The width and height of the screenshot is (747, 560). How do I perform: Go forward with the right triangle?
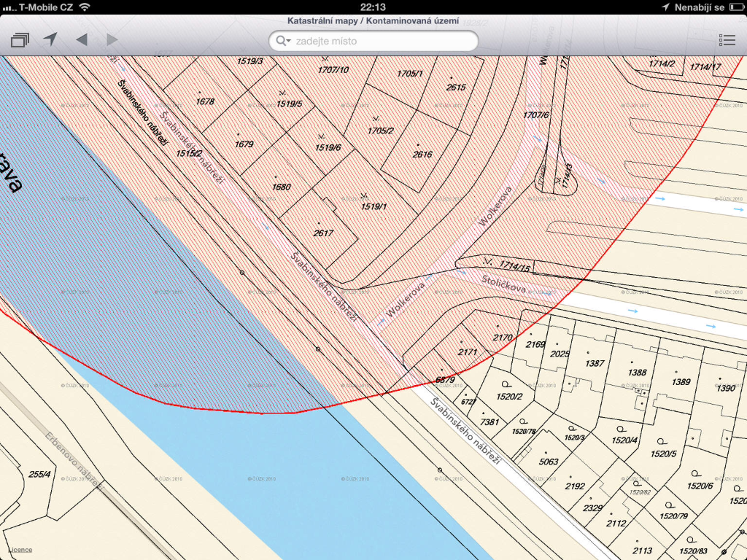[112, 39]
